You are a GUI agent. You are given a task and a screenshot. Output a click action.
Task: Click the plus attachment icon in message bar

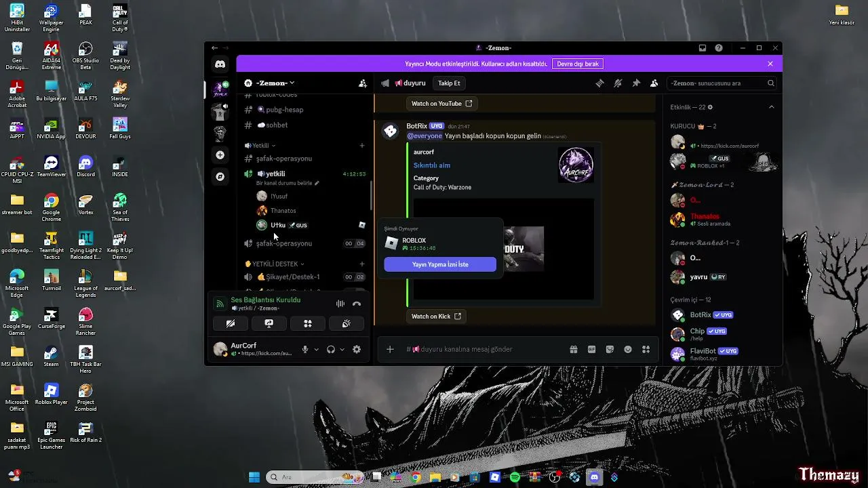[390, 350]
